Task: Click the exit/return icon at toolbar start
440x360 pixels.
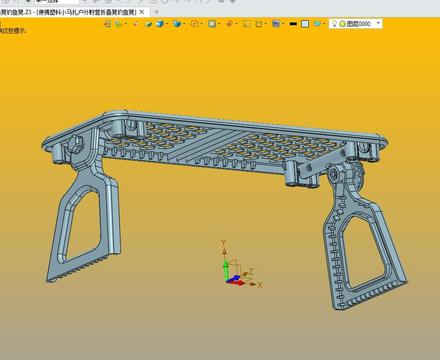Action: [107, 24]
